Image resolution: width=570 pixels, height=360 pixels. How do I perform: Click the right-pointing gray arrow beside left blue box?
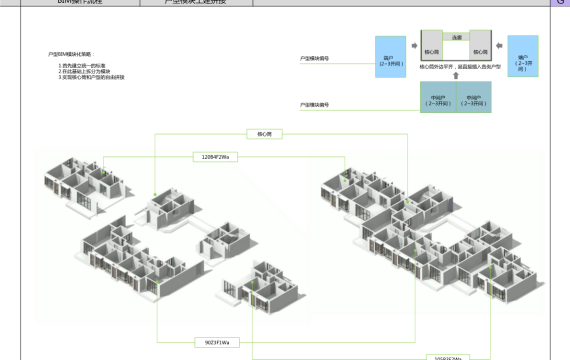pyautogui.click(x=414, y=46)
